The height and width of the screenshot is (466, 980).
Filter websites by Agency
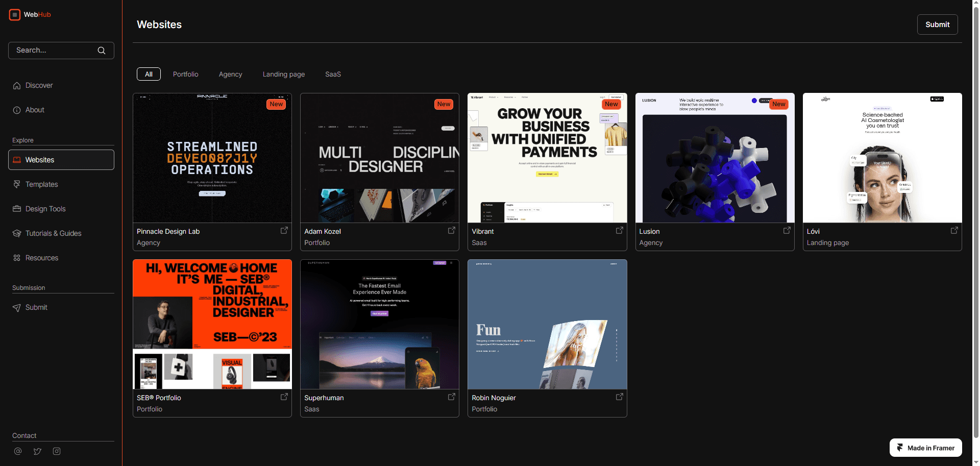point(231,75)
